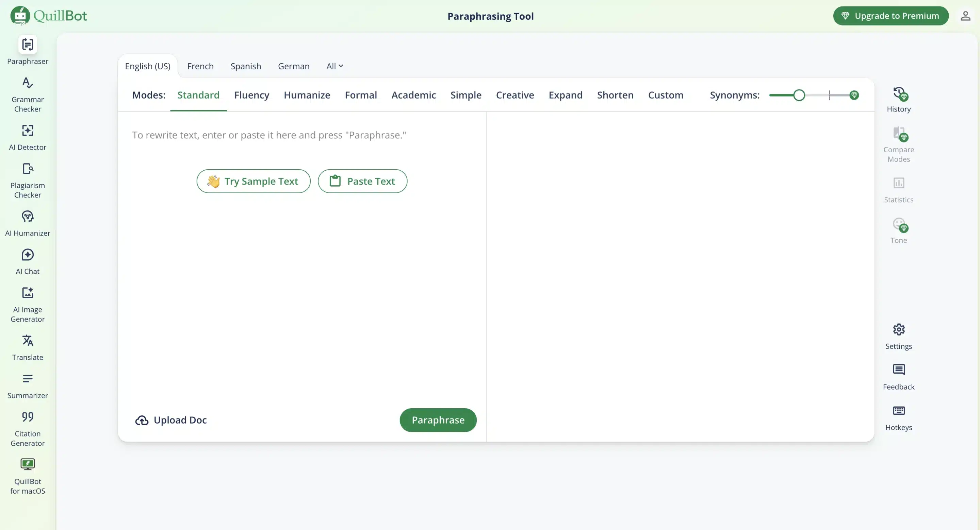Select the Academic paraphrasing mode
The image size is (980, 530).
(413, 95)
